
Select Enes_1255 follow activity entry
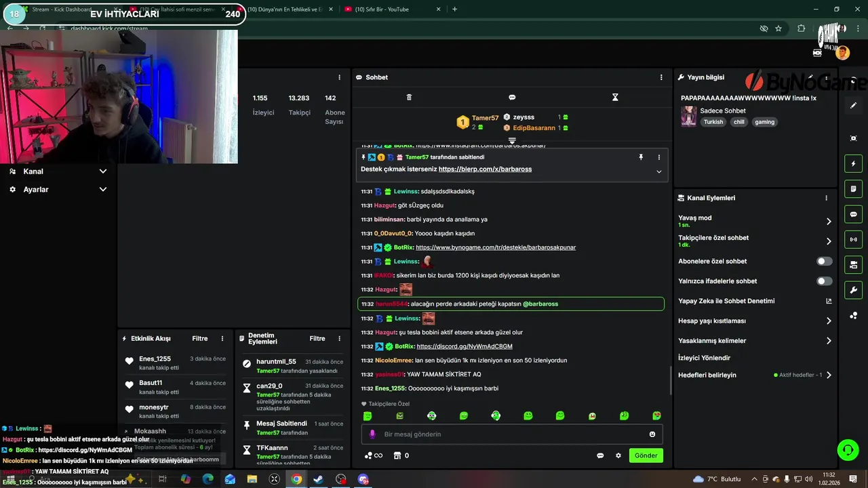(x=176, y=363)
